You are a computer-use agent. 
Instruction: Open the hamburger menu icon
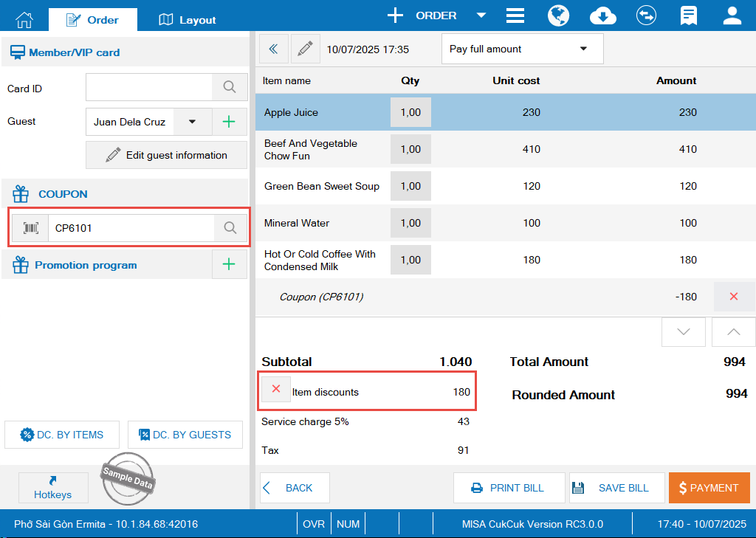pos(515,15)
